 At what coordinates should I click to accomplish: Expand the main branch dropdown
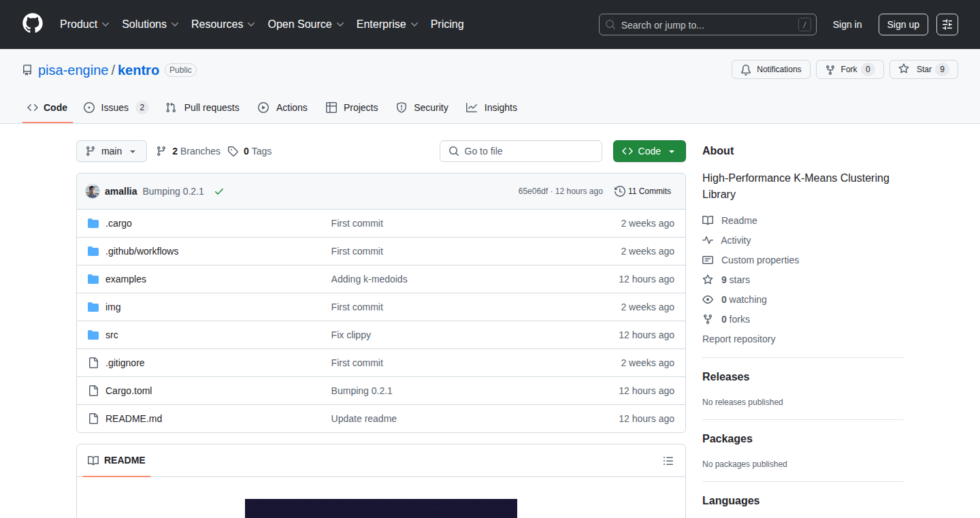click(x=112, y=151)
